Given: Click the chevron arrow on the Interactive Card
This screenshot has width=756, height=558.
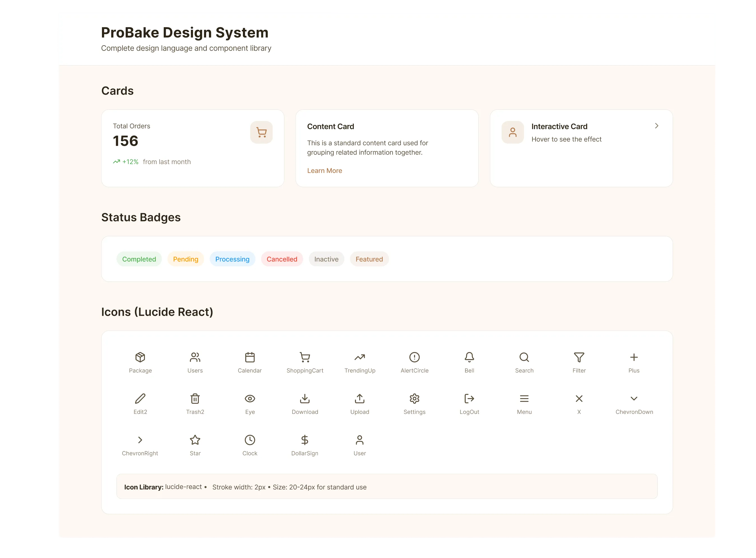Looking at the screenshot, I should pyautogui.click(x=657, y=126).
